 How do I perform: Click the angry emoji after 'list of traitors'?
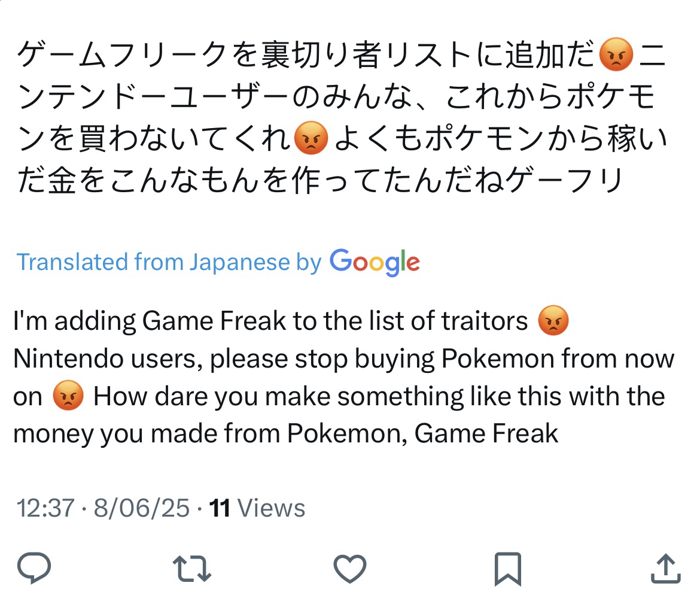[x=553, y=320]
